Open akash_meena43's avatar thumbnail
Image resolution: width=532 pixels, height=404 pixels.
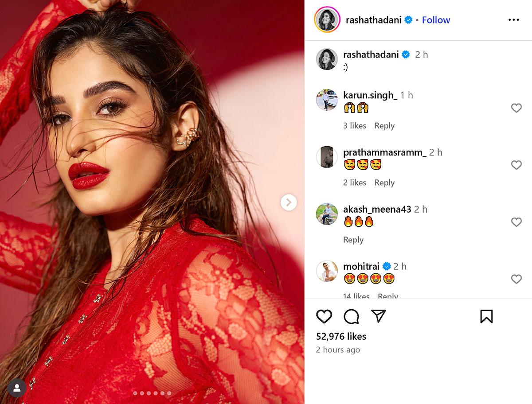pyautogui.click(x=327, y=214)
